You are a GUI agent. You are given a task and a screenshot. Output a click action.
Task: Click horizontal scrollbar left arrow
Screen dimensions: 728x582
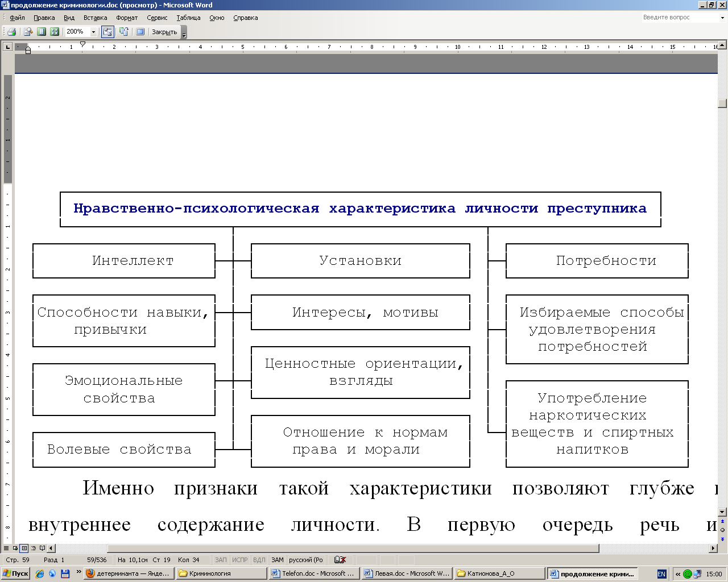[51, 548]
